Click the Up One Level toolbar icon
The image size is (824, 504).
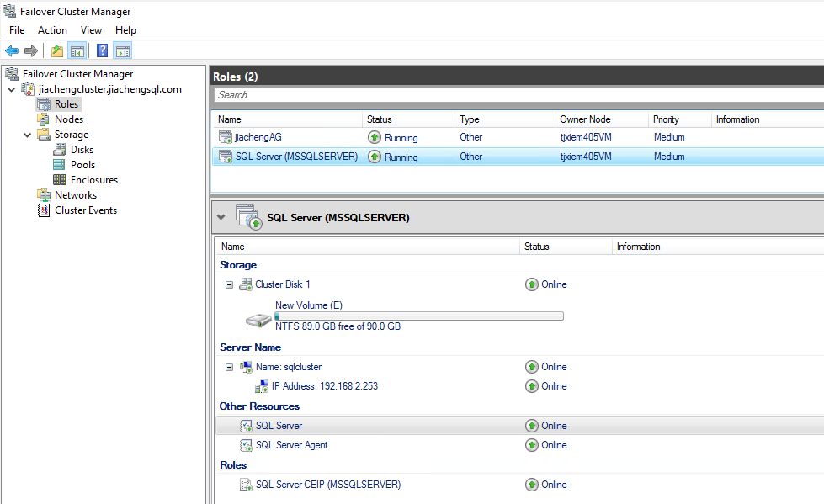(x=57, y=50)
